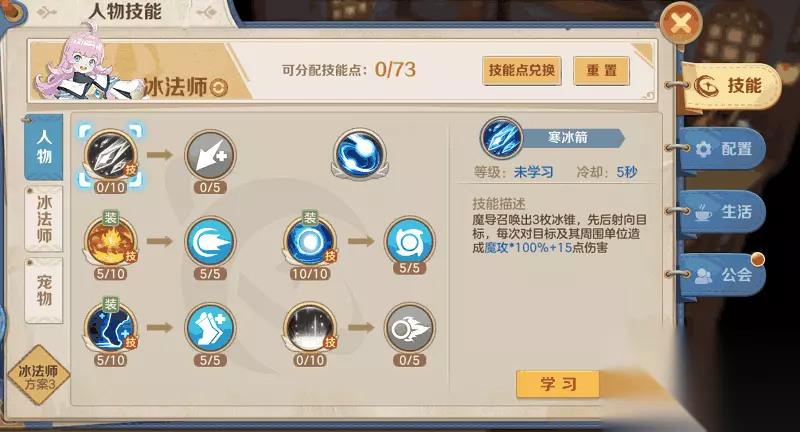Open the 配置 bookmark tab
800x432 pixels.
[x=723, y=149]
